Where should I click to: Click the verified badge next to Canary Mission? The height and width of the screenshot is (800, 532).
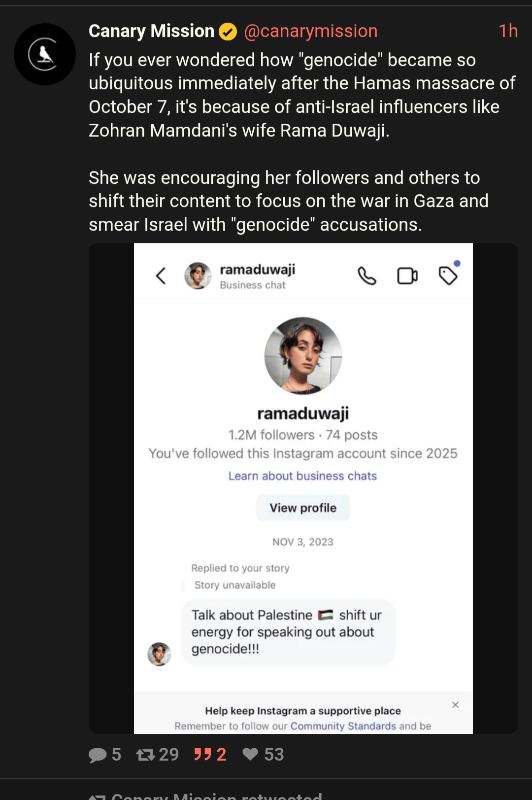[228, 32]
